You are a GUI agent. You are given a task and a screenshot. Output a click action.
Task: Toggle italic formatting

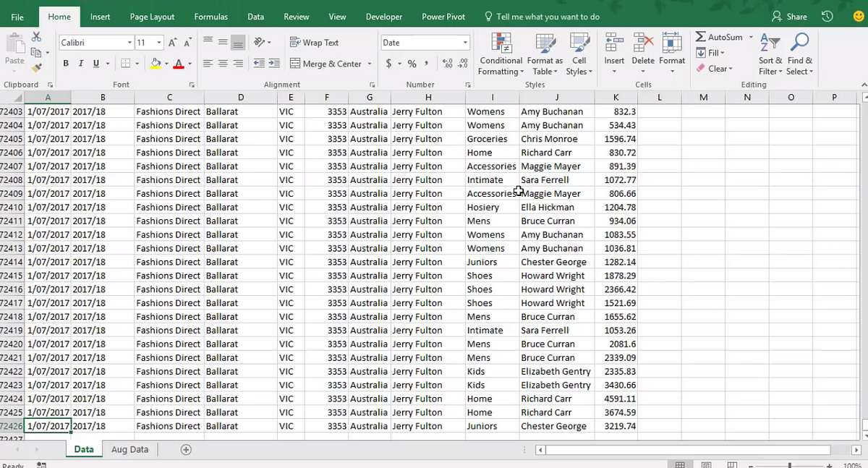tap(80, 64)
